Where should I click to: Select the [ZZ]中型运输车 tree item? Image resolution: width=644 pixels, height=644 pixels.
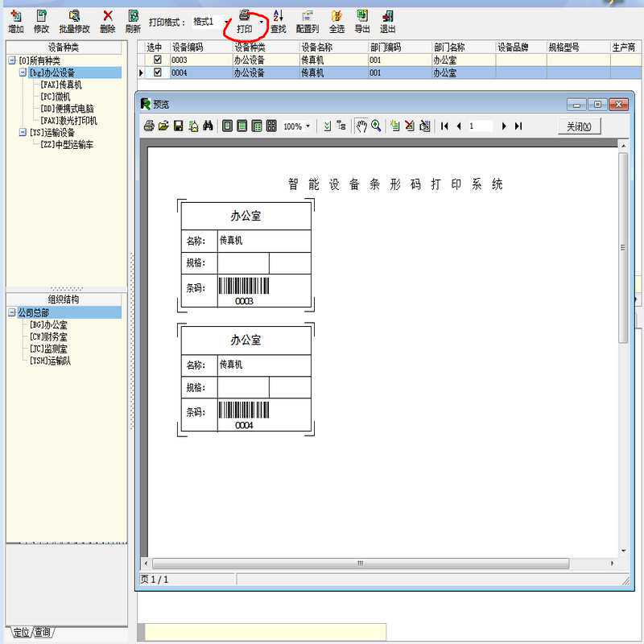pyautogui.click(x=67, y=145)
